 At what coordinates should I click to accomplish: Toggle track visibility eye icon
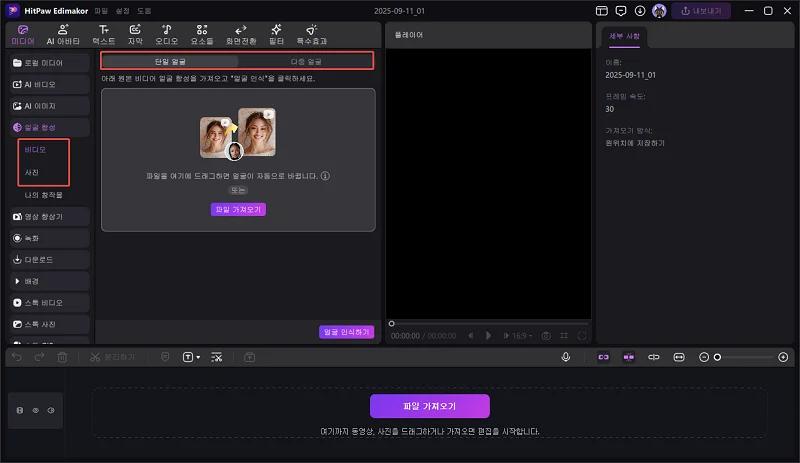36,410
